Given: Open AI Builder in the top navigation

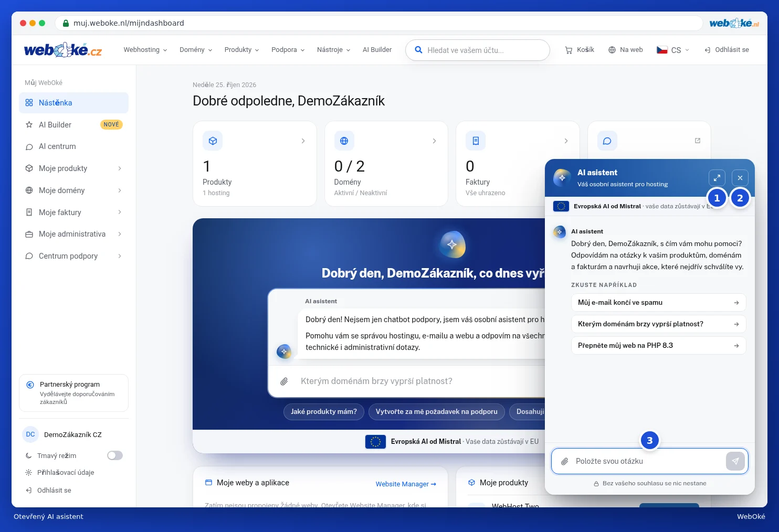Looking at the screenshot, I should (377, 50).
